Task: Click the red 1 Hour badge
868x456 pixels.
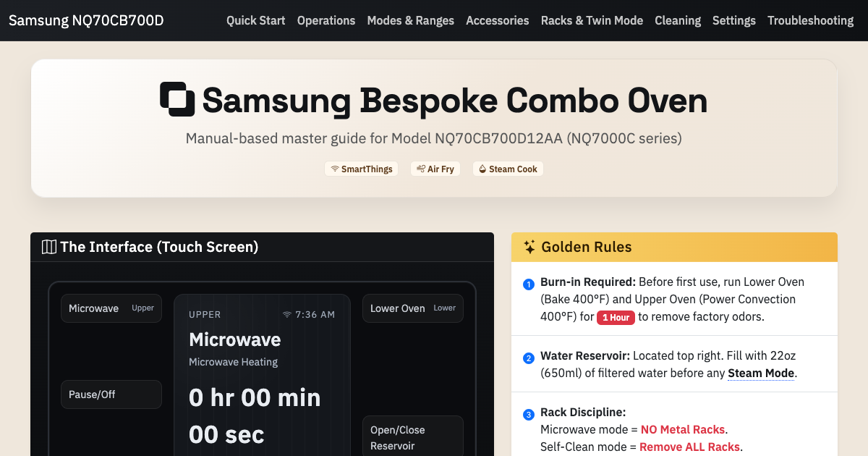Action: tap(616, 317)
